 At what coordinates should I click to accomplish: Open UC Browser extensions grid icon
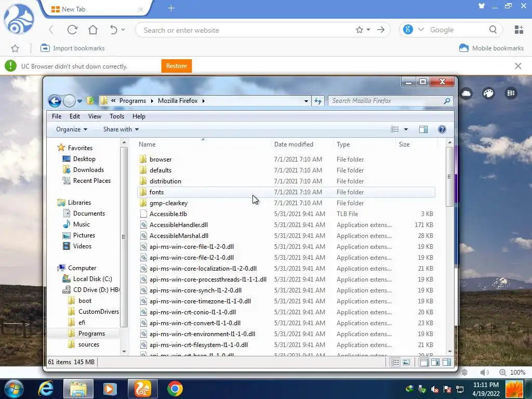tap(519, 30)
